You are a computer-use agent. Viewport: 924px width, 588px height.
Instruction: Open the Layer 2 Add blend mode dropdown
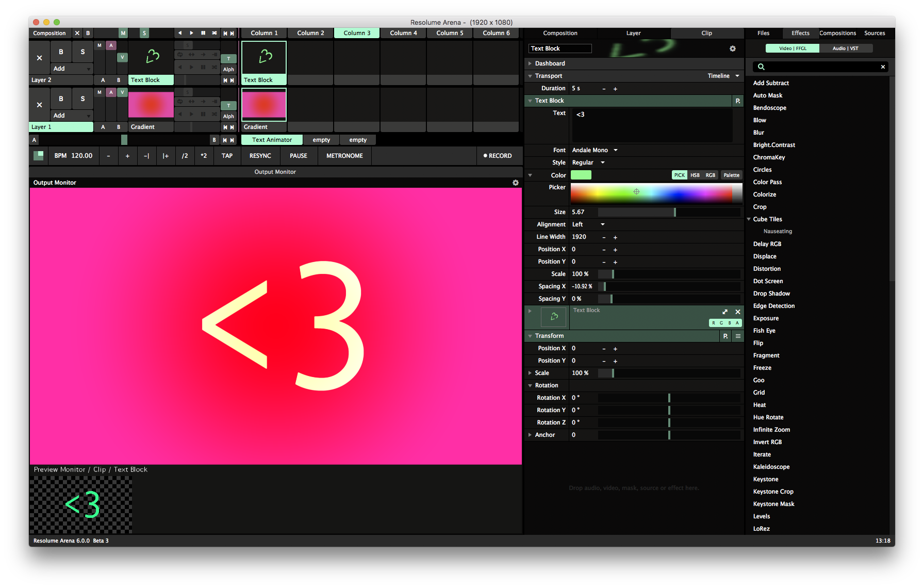72,69
